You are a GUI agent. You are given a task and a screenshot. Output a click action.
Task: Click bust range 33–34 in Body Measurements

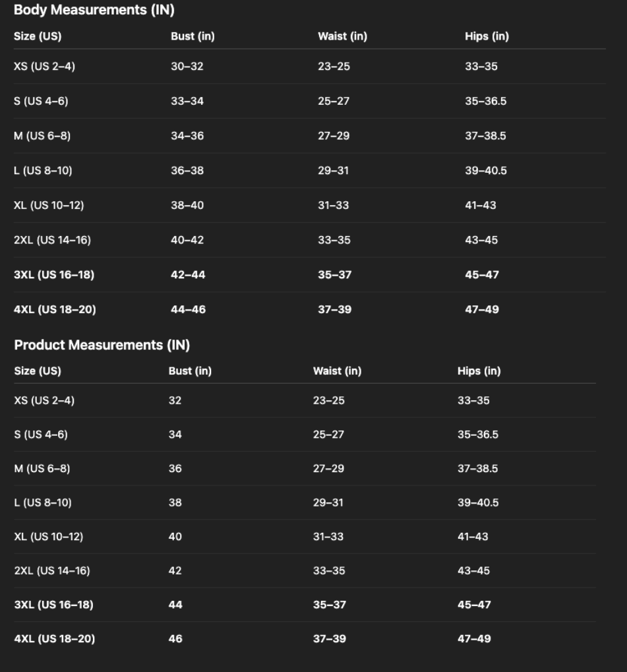(x=187, y=102)
